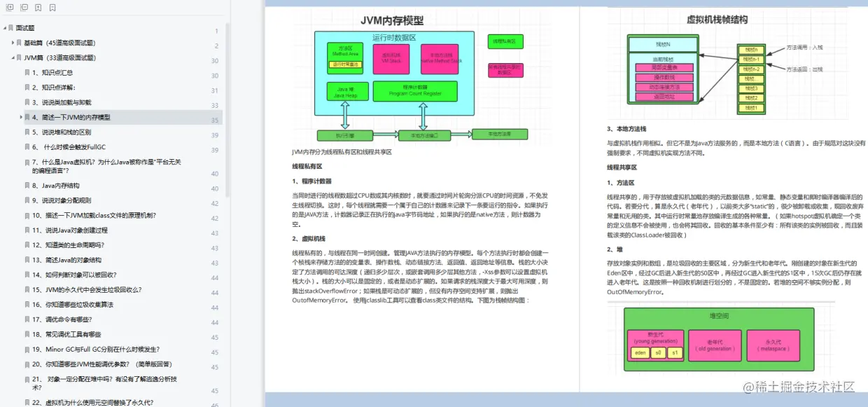The width and height of the screenshot is (868, 407).
Task: Collapse the 面试题 root bookmark
Action: [4, 28]
